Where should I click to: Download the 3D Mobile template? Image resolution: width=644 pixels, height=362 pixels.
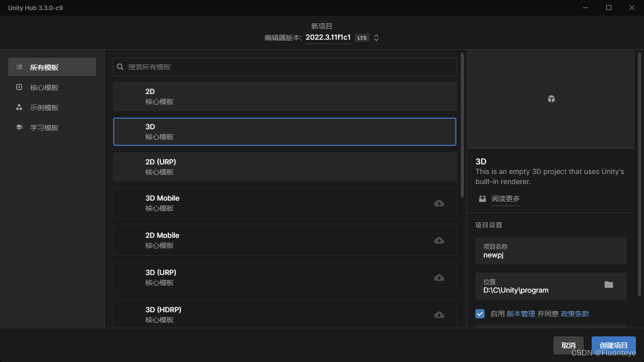(439, 203)
